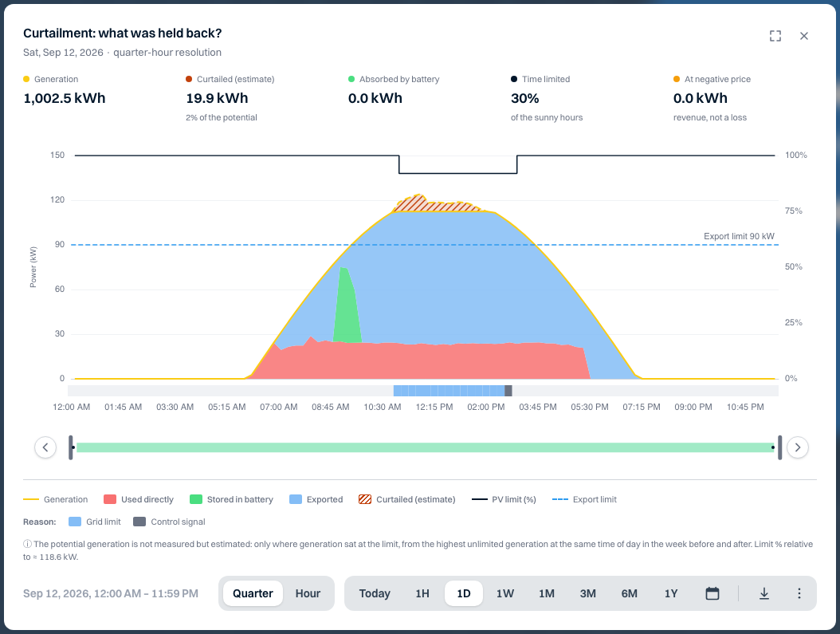Select the 1W time range
The width and height of the screenshot is (840, 634).
(x=505, y=593)
